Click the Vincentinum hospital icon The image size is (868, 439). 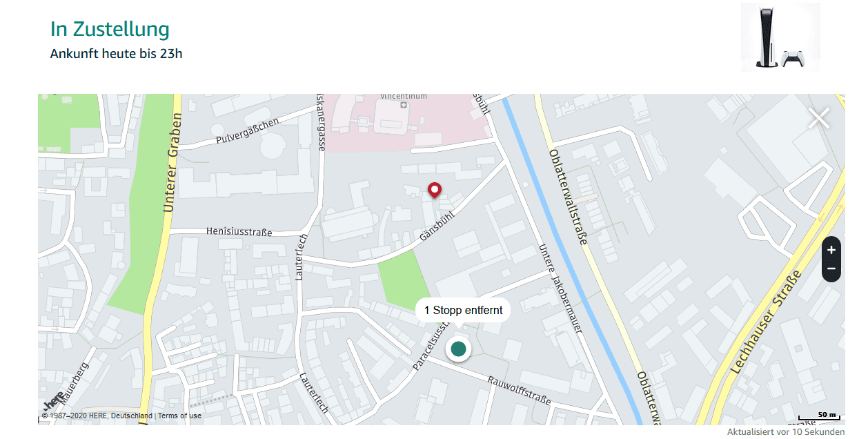click(403, 105)
